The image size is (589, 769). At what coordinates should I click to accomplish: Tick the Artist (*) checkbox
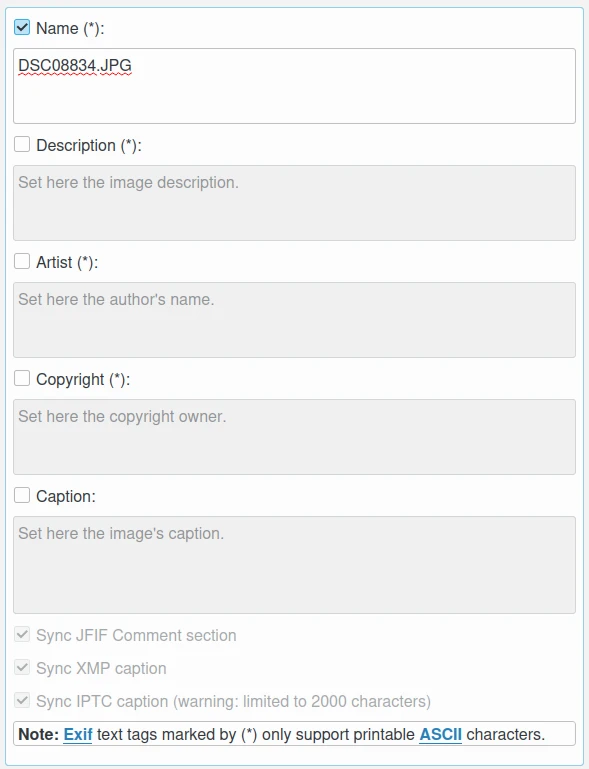click(x=22, y=261)
